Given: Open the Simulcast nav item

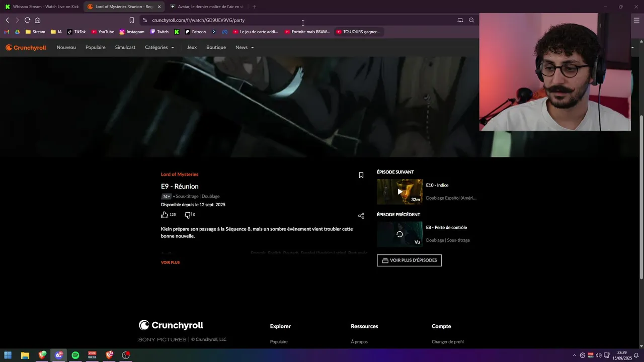Looking at the screenshot, I should 125,47.
